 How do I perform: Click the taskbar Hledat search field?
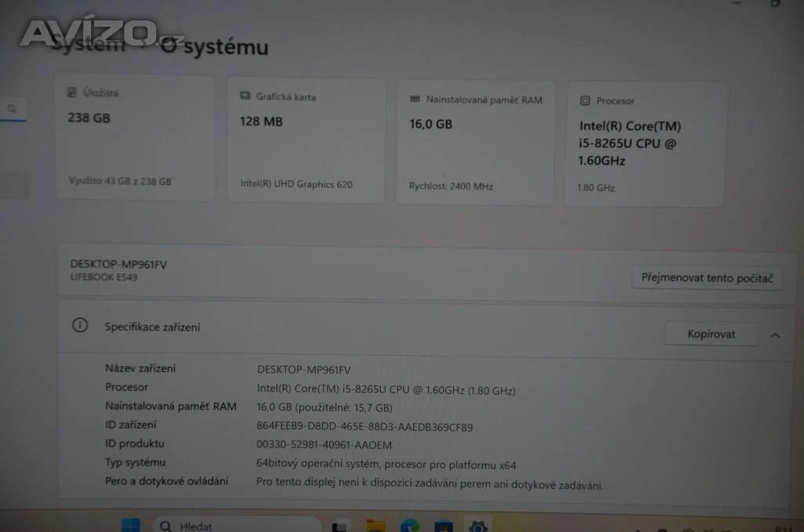point(237,526)
